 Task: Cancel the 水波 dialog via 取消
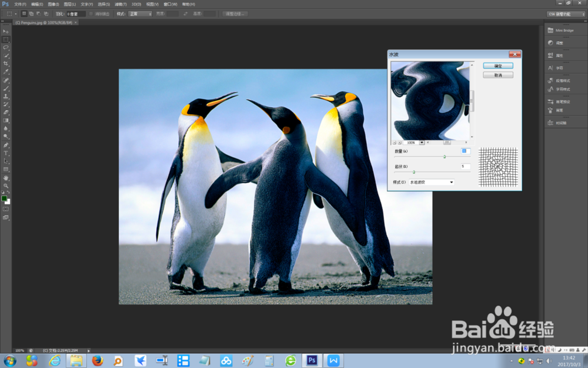[497, 75]
